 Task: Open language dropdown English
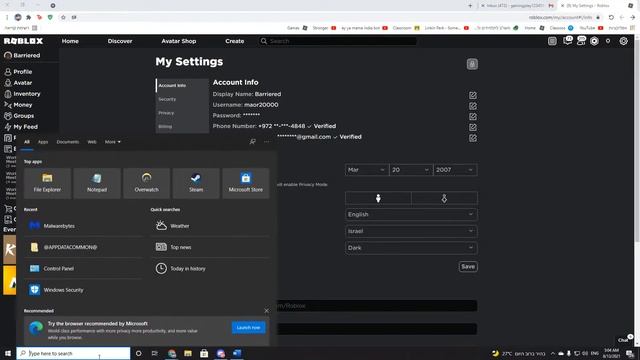[x=411, y=214]
